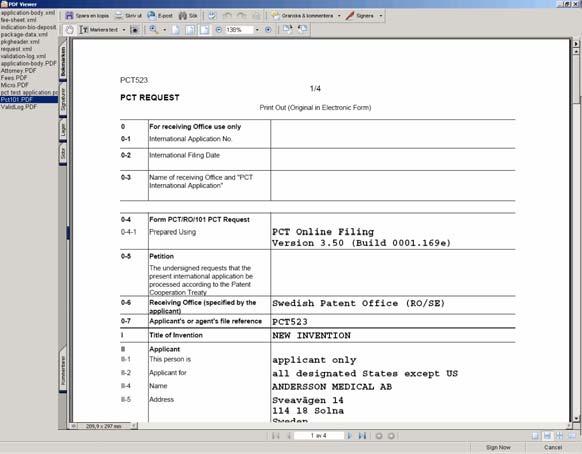This screenshot has width=582, height=454.
Task: Click the Sign Now button
Action: coord(498,447)
